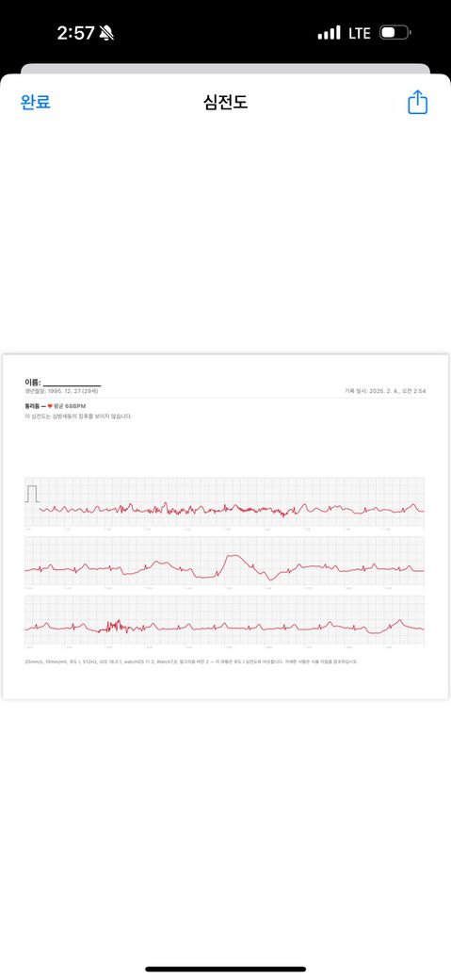
Task: Tap the 2:57 clock in status bar
Action: [x=75, y=33]
